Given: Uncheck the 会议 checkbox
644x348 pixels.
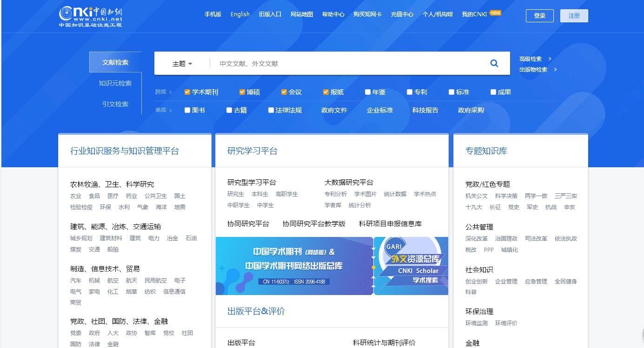Looking at the screenshot, I should point(284,92).
